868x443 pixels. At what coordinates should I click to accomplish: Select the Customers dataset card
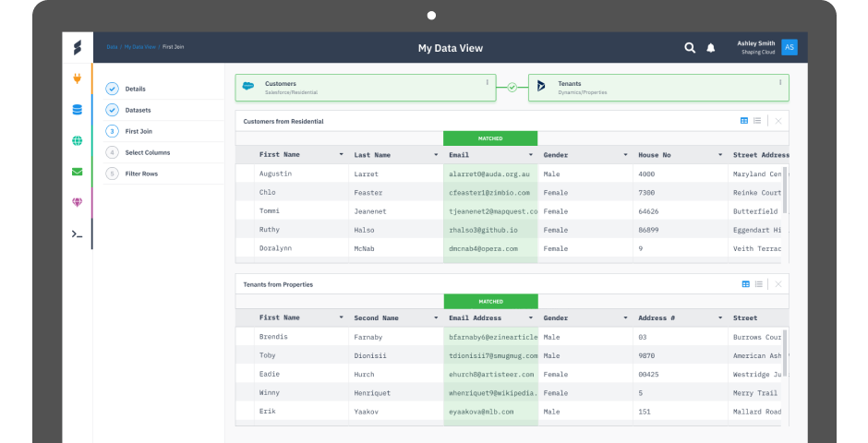366,88
